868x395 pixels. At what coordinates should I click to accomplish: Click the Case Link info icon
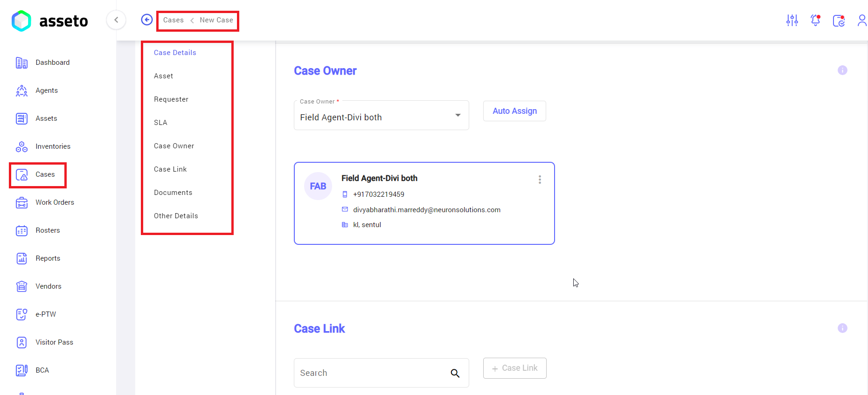point(842,328)
